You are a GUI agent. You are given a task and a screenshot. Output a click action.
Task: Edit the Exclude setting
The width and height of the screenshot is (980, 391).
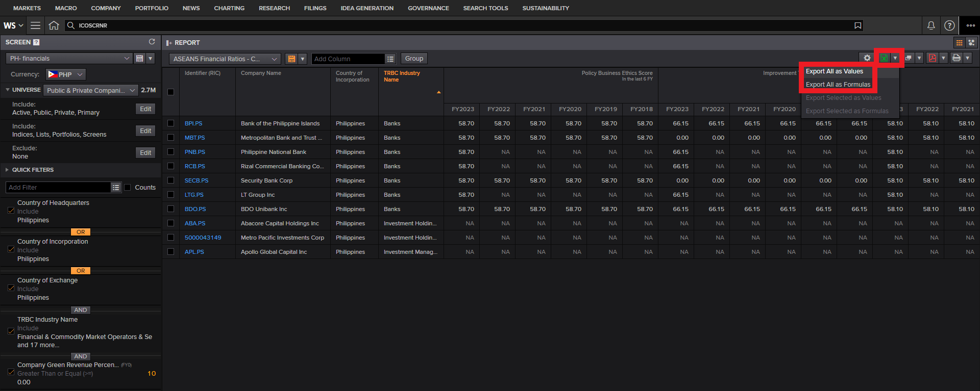[145, 153]
